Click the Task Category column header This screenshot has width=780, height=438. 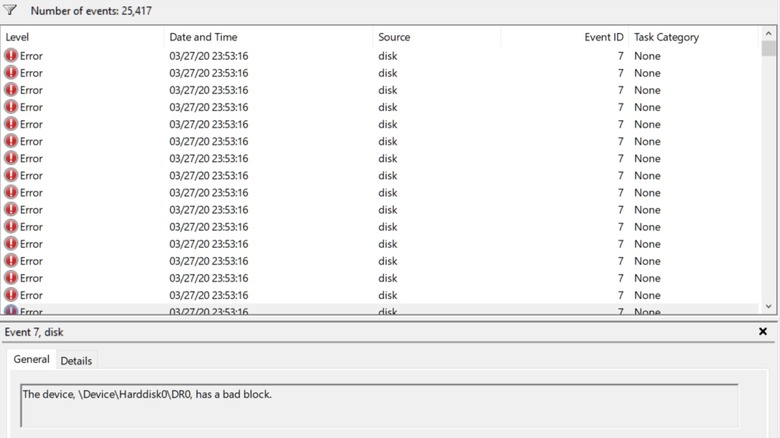pyautogui.click(x=666, y=37)
